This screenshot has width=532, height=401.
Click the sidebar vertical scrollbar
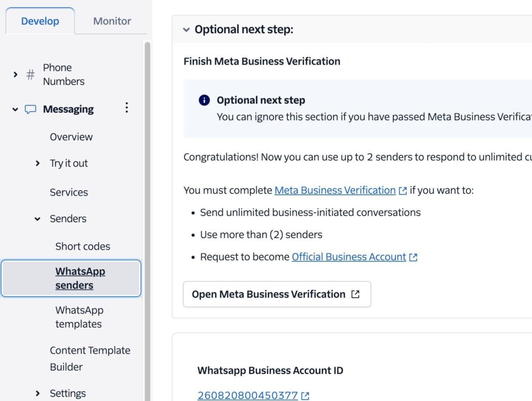[x=147, y=208]
